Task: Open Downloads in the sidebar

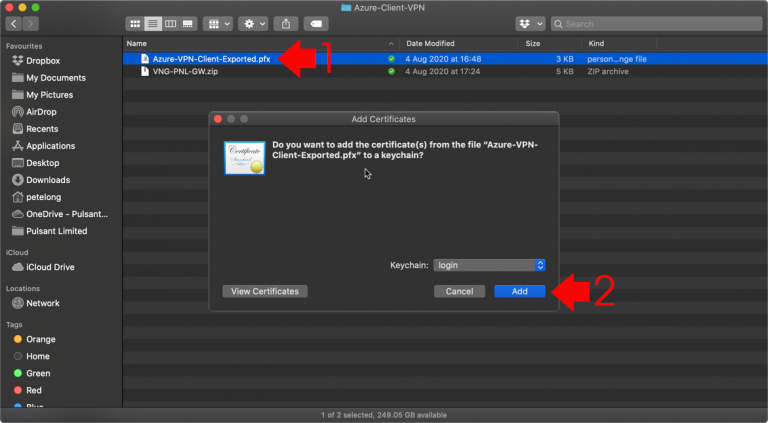Action: click(x=48, y=180)
